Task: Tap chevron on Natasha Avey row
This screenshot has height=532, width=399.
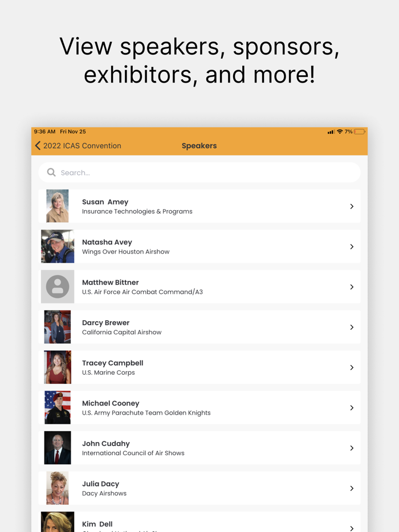Action: [352, 247]
